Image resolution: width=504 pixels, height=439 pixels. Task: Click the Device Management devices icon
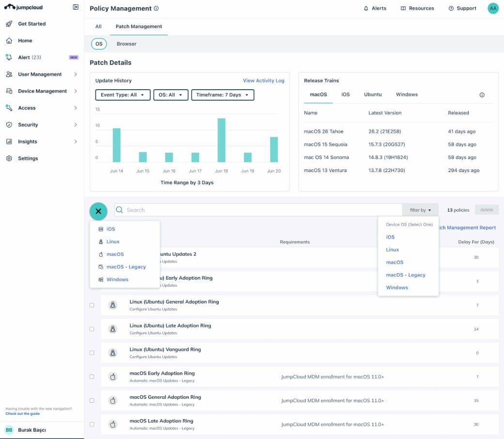point(9,91)
